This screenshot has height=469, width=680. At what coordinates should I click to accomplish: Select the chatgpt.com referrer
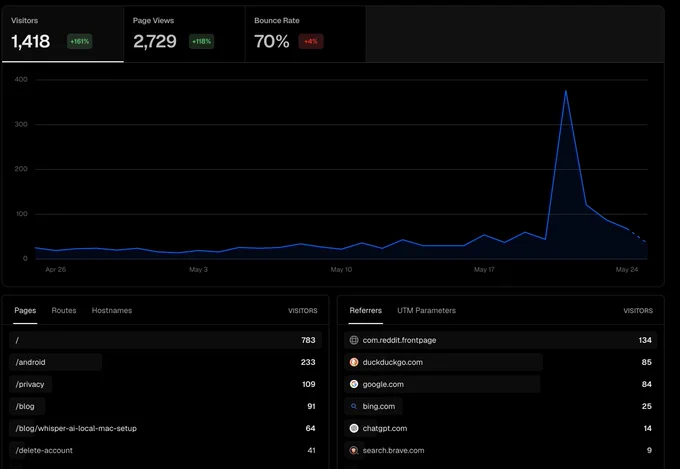click(500, 429)
